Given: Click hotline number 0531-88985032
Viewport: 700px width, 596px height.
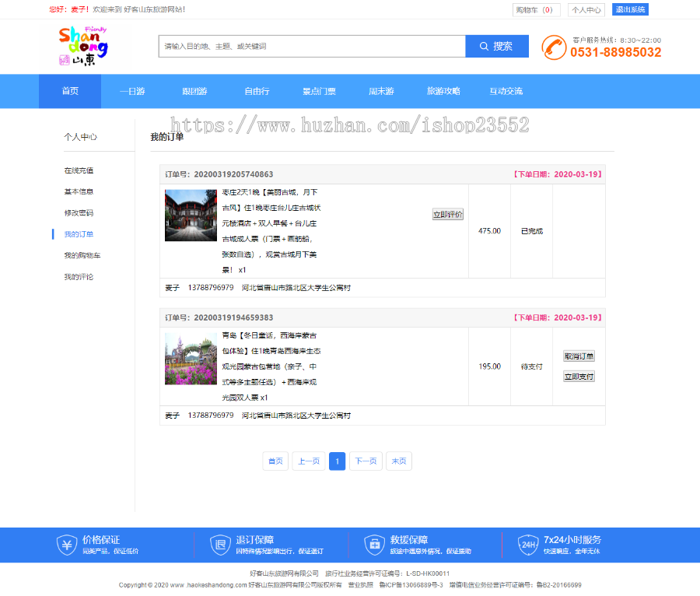Looking at the screenshot, I should [616, 52].
